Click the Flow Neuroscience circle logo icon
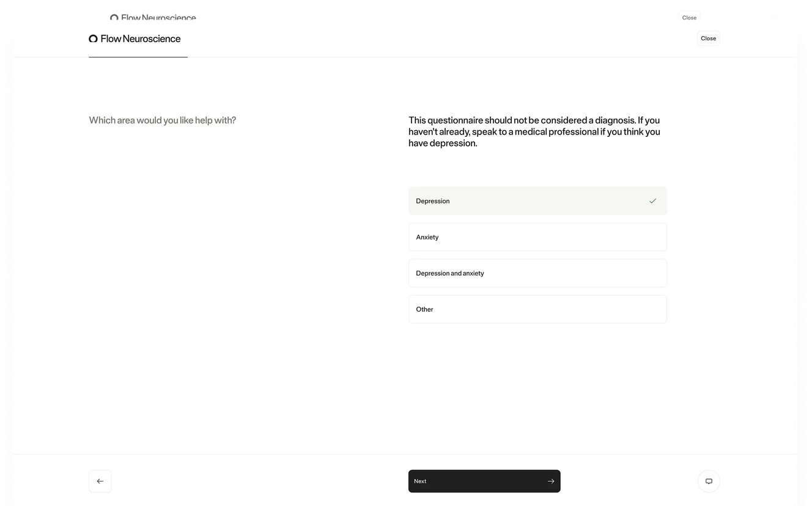 93,38
